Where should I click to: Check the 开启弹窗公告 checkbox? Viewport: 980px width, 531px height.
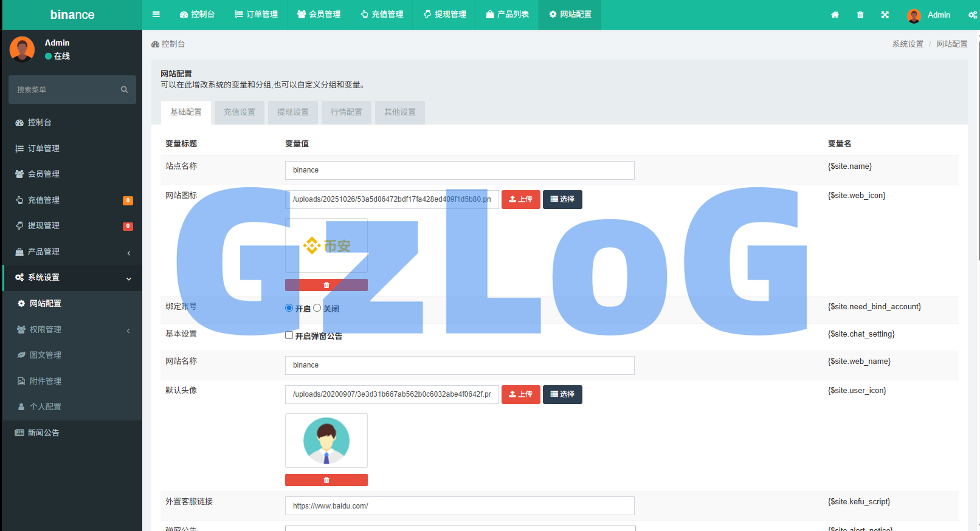coord(289,335)
